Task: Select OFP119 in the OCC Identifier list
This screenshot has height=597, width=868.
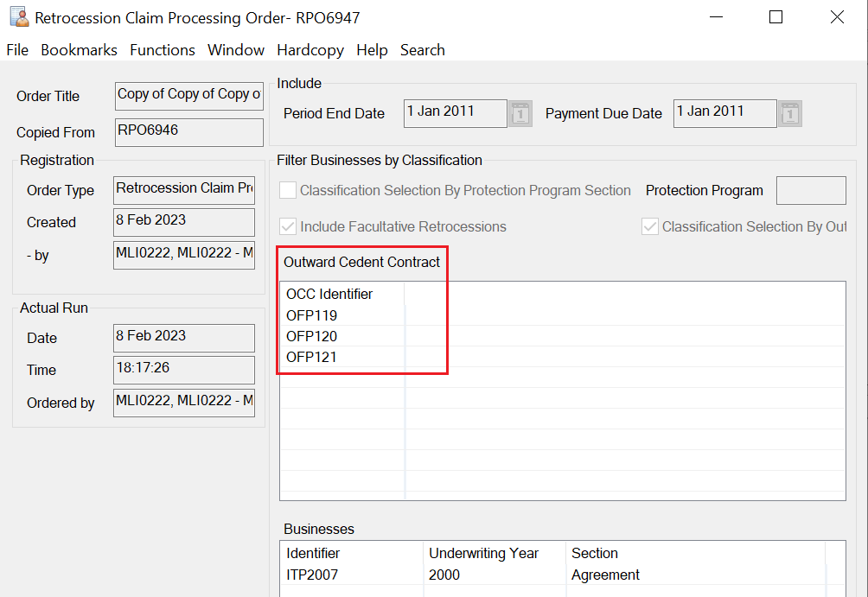Action: click(x=312, y=315)
